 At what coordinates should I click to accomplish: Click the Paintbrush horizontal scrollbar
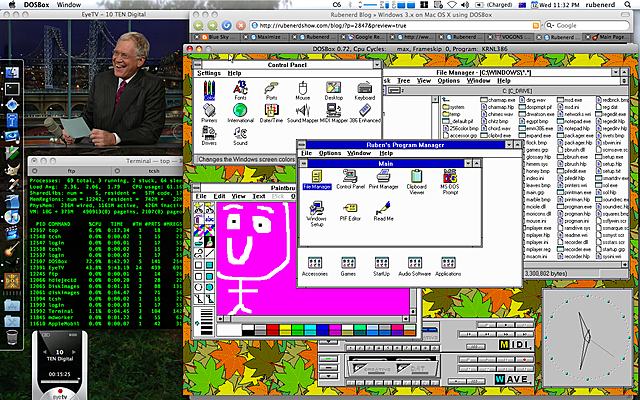pos(313,319)
